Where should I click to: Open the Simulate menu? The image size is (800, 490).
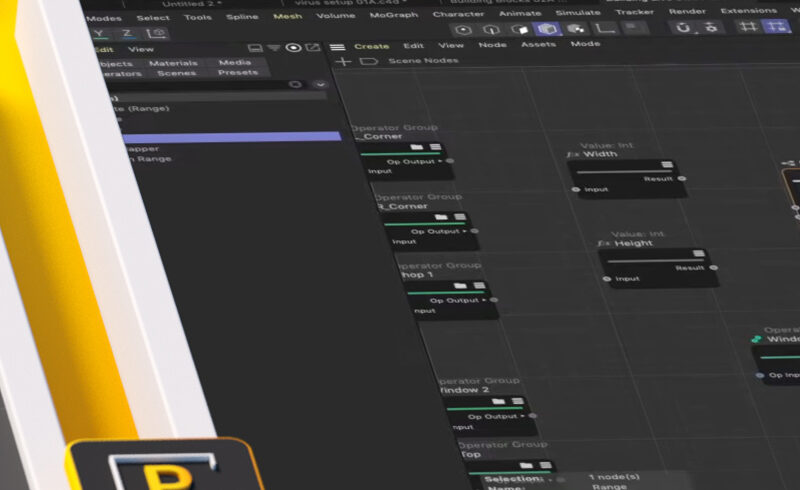pyautogui.click(x=578, y=12)
